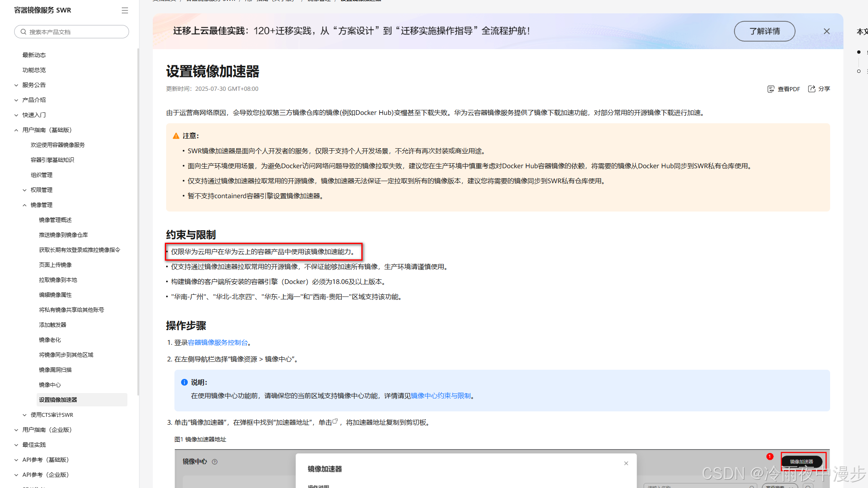868x488 pixels.
Task: Click the 操作步骤 heading
Action: pos(186,326)
